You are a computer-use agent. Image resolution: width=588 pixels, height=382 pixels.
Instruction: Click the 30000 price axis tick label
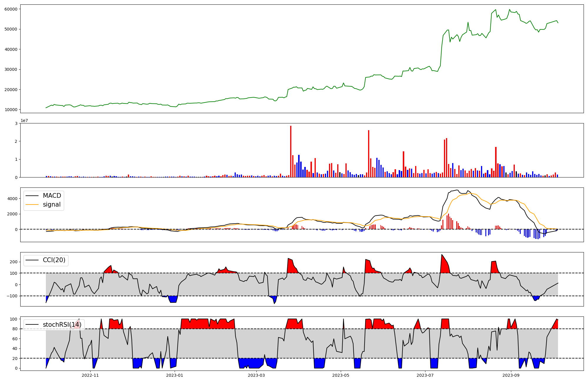pyautogui.click(x=11, y=70)
